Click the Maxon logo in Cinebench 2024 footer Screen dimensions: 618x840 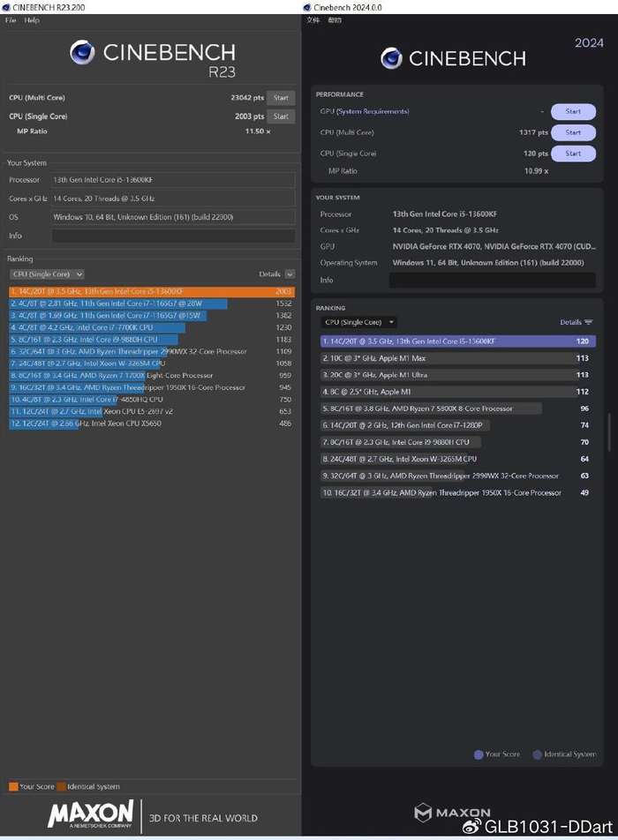coord(424,812)
